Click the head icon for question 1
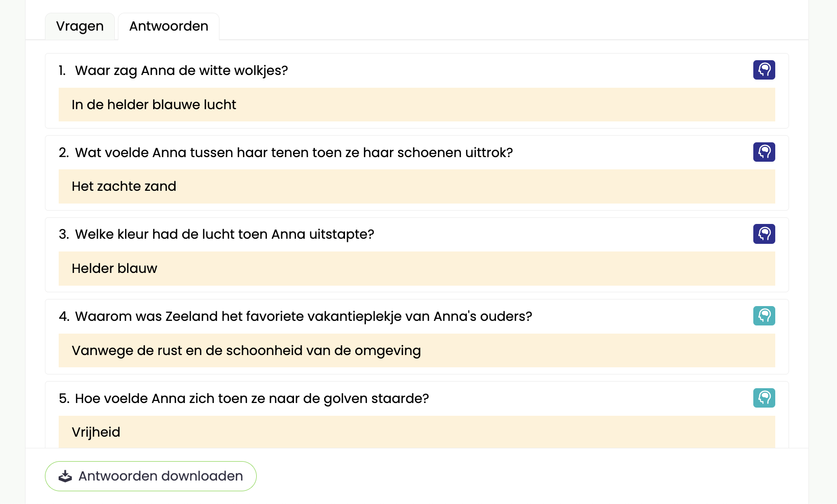 click(x=764, y=70)
